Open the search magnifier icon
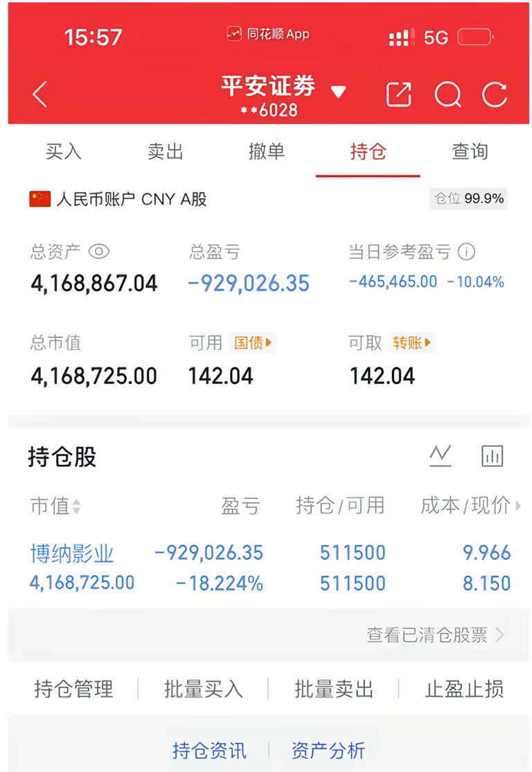 pos(448,94)
